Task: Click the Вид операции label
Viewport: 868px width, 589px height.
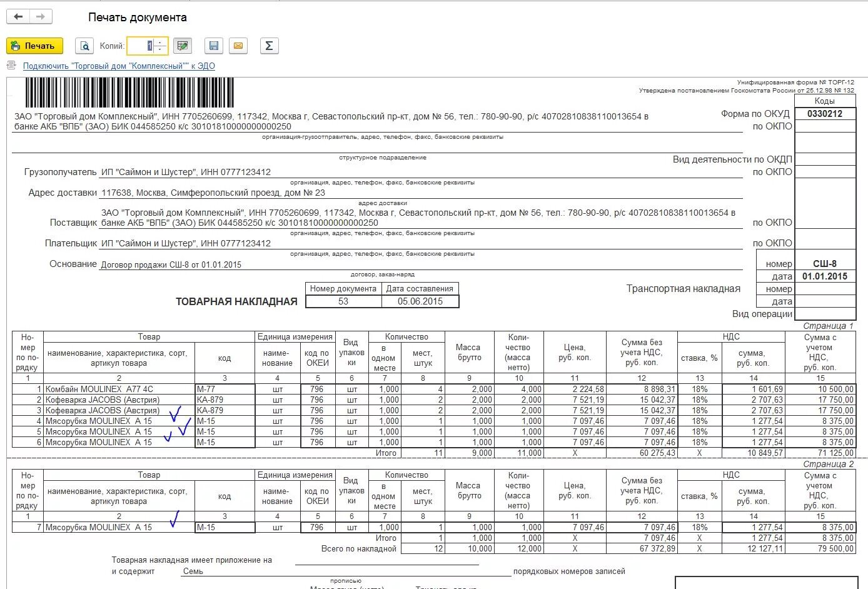Action: pos(762,314)
